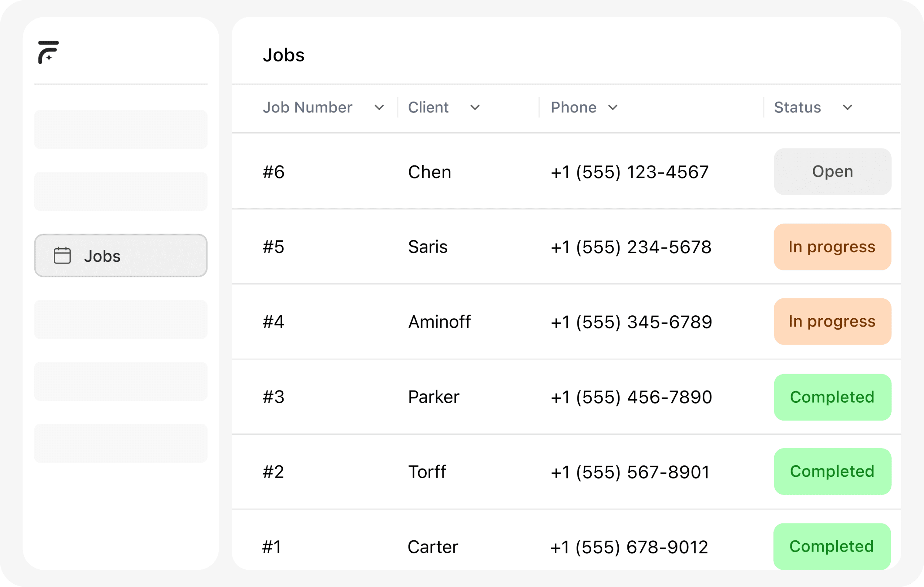The height and width of the screenshot is (587, 924).
Task: Expand the Job Number column chevron
Action: click(379, 108)
